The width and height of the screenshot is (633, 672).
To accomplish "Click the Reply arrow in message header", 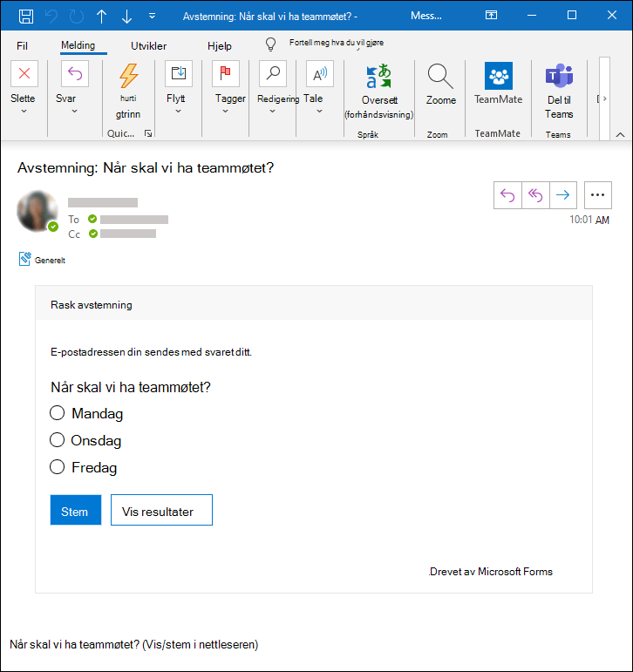I will [507, 195].
